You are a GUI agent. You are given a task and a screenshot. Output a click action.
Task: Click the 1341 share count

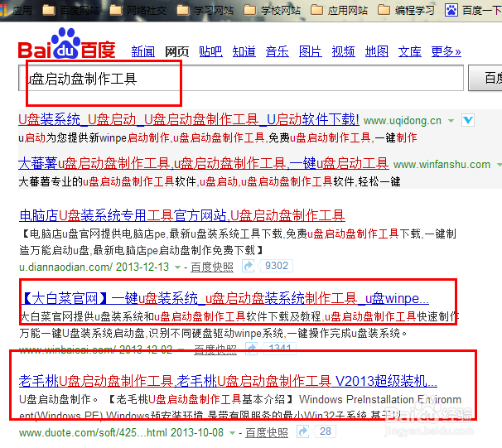pyautogui.click(x=280, y=348)
